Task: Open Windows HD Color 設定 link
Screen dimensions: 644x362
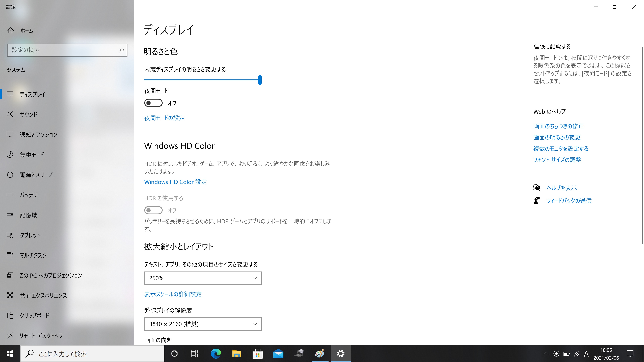Action: tap(175, 182)
